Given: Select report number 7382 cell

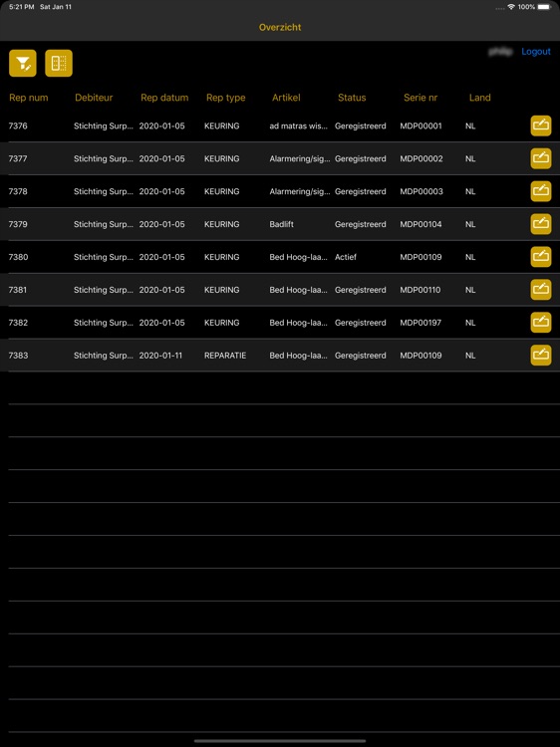Looking at the screenshot, I should [x=18, y=323].
